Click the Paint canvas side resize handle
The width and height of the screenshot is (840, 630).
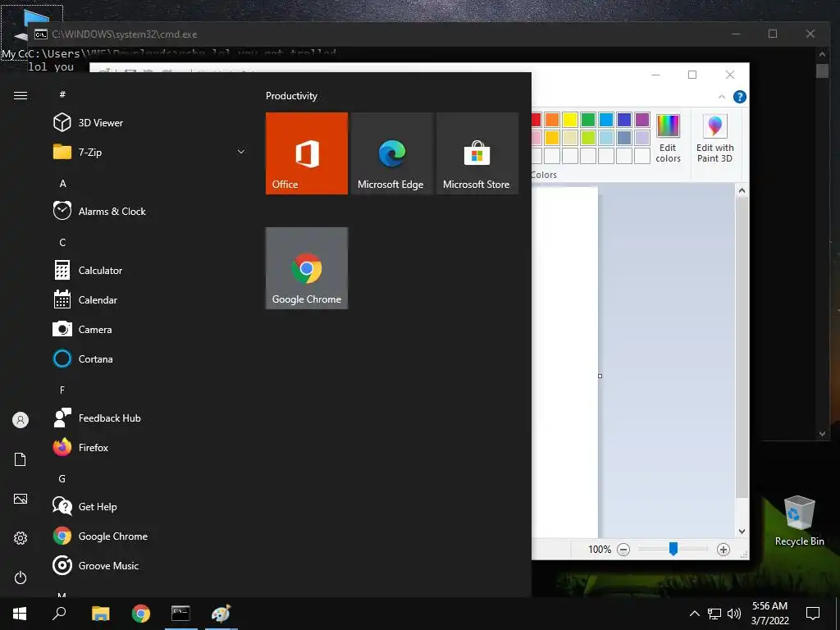(600, 376)
